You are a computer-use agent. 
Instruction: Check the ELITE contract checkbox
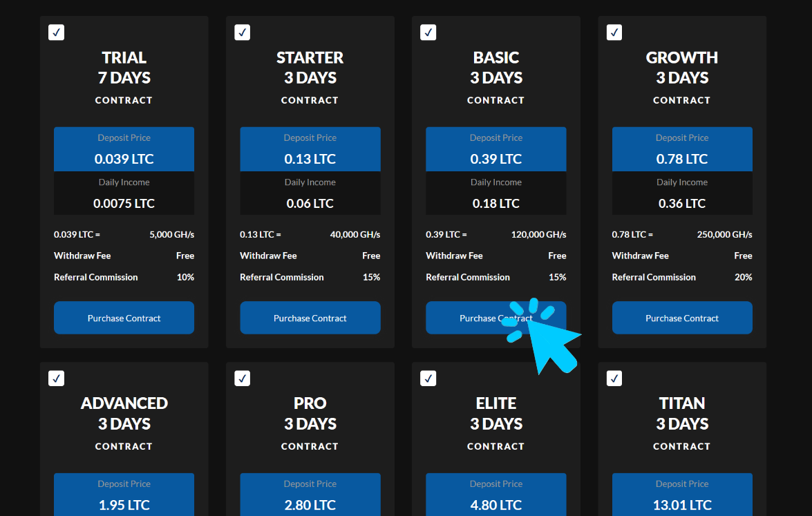(428, 378)
